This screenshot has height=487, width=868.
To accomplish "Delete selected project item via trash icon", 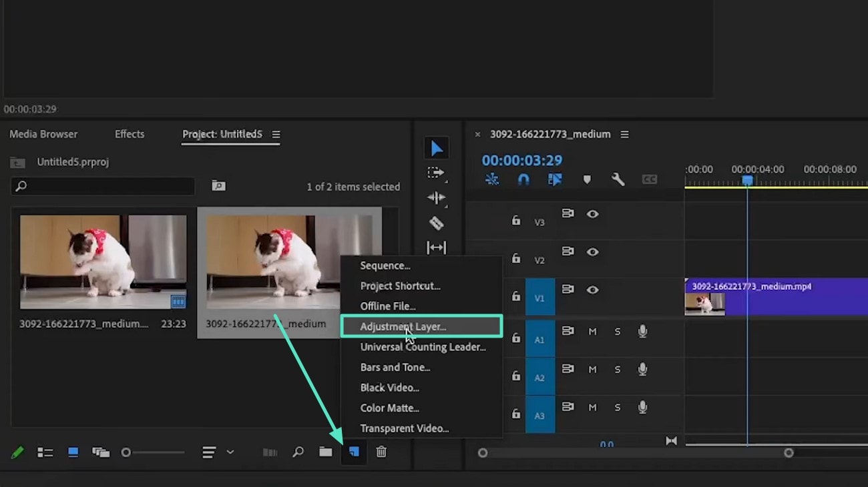I will click(x=381, y=452).
